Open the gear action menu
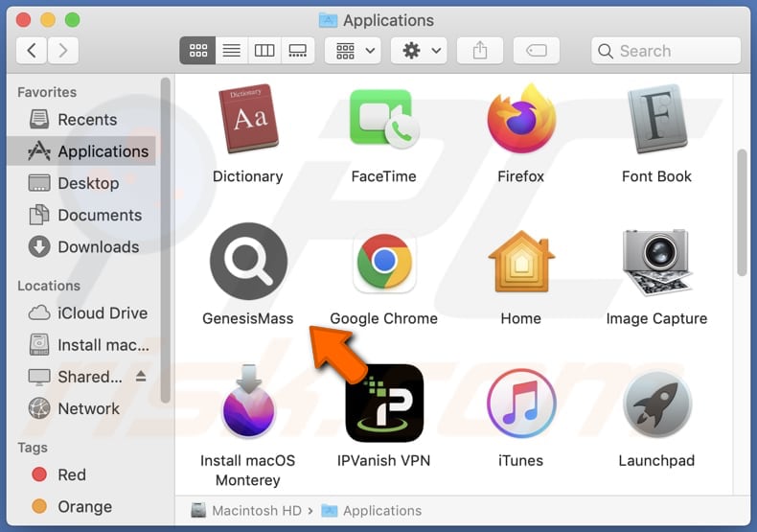This screenshot has width=757, height=532. point(419,50)
